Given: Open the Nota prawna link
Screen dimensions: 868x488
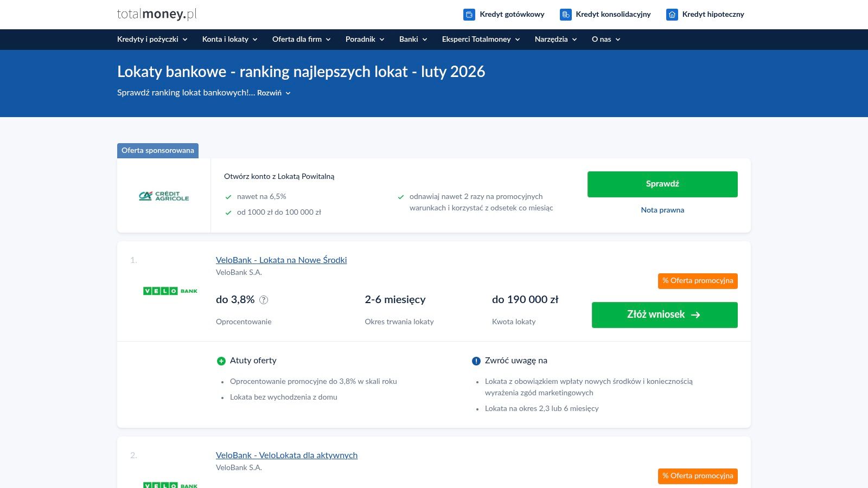Looking at the screenshot, I should pos(662,210).
